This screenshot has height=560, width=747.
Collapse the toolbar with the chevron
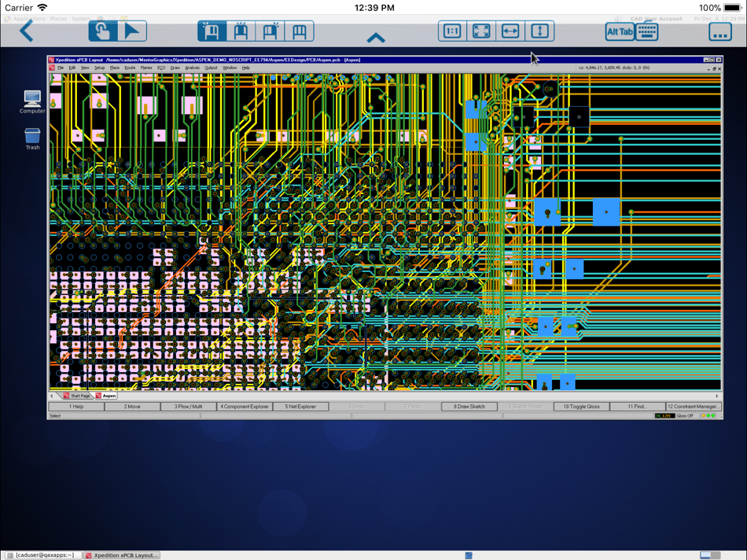(376, 38)
